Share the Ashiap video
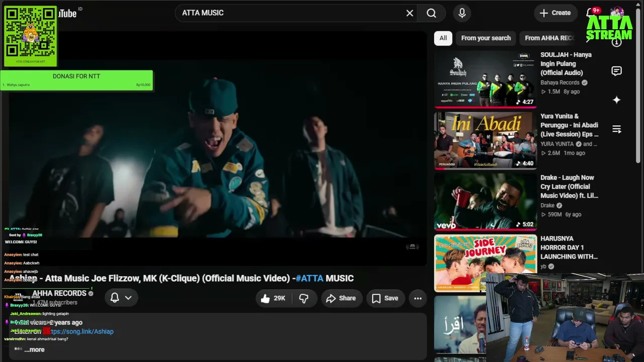The width and height of the screenshot is (644, 362). coord(341,298)
